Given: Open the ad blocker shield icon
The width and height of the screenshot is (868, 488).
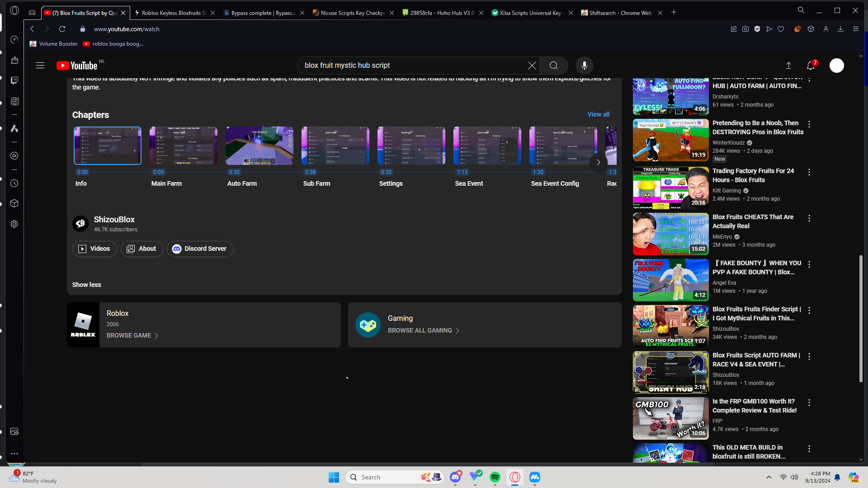Looking at the screenshot, I should (757, 29).
